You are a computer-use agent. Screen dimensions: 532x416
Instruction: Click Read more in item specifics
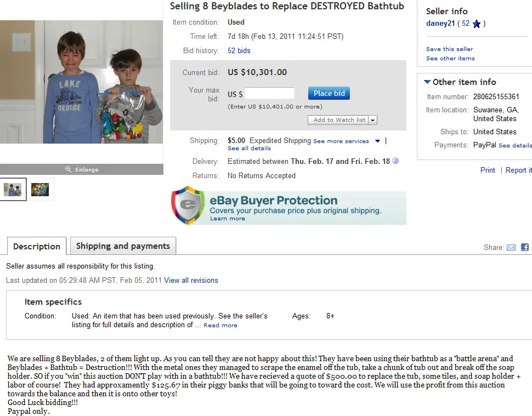[x=220, y=326]
